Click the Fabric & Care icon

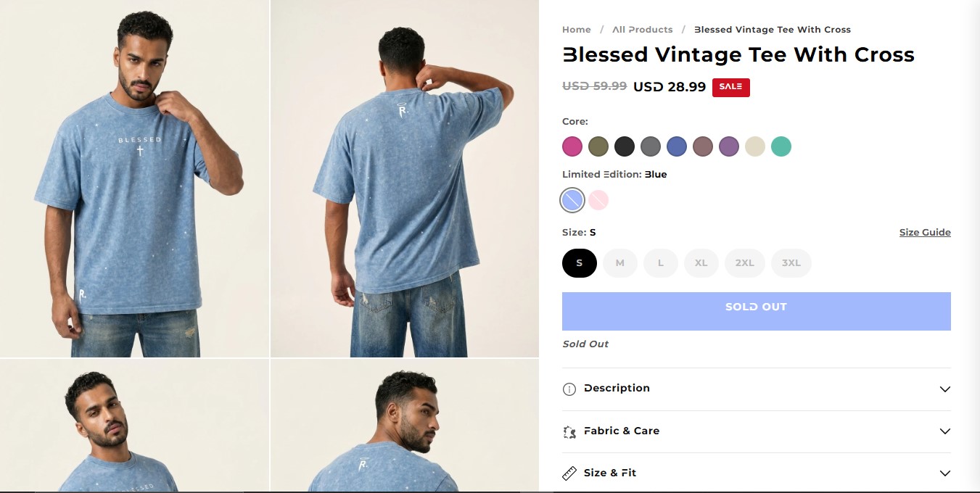(569, 431)
